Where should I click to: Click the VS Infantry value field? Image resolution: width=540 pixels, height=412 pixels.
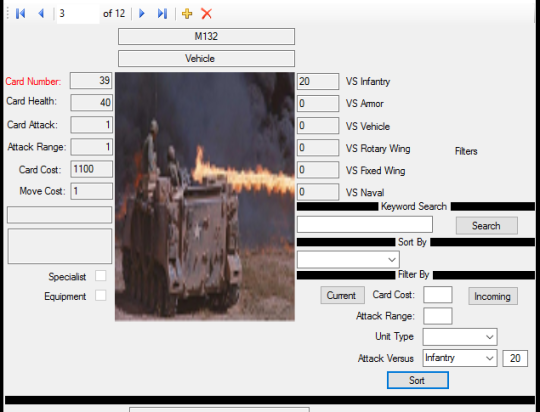tap(318, 82)
